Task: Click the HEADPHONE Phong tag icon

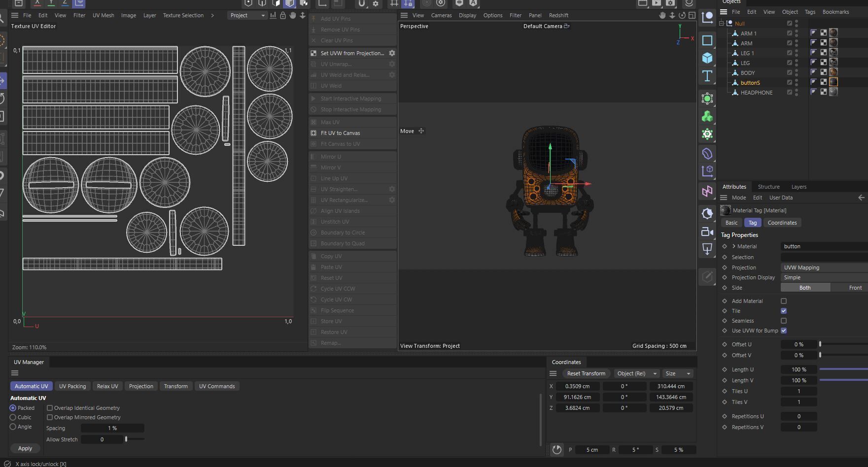Action: click(814, 92)
